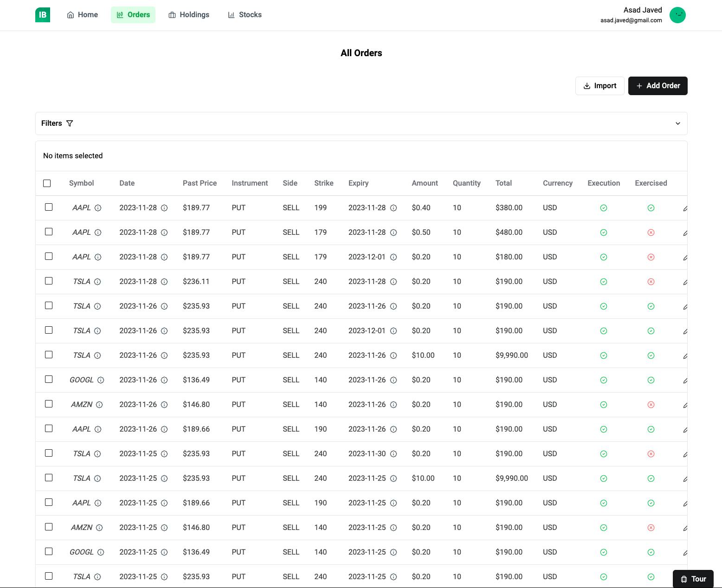Sort by the Total column header
The width and height of the screenshot is (722, 588).
503,183
